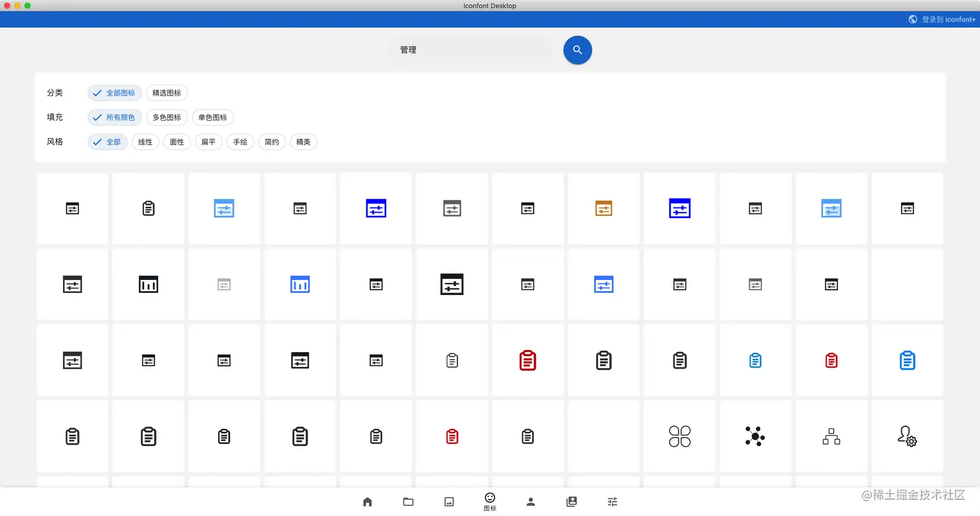Image resolution: width=980 pixels, height=516 pixels.
Task: Pick the network nodes hub icon
Action: point(755,436)
